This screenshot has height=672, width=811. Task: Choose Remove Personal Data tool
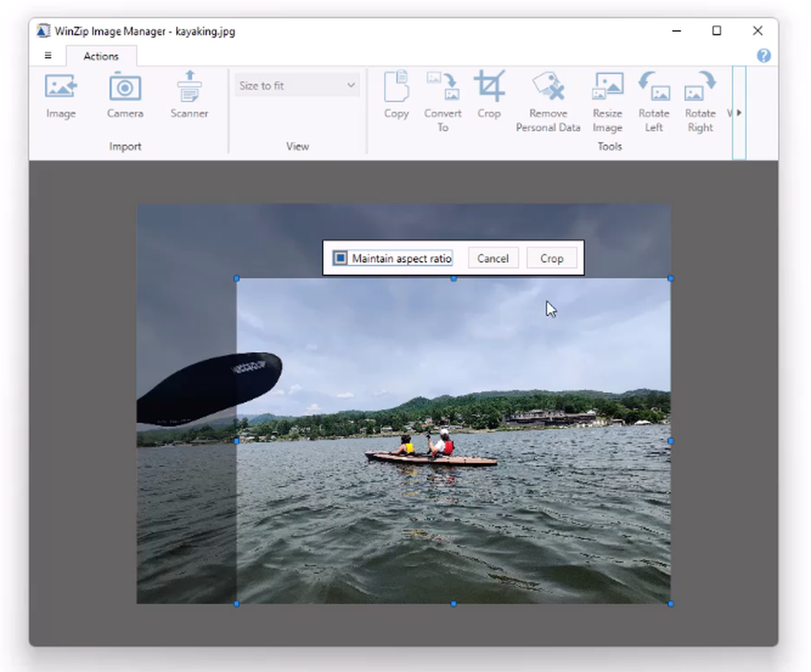pos(548,101)
